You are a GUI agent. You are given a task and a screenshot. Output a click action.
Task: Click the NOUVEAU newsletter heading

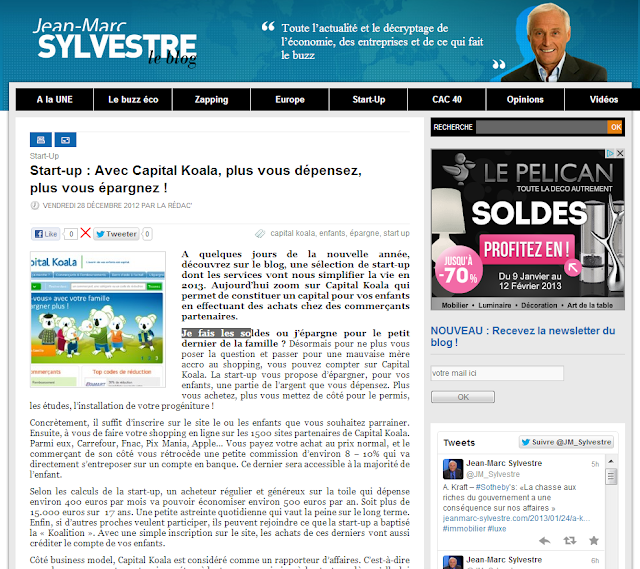[x=523, y=336]
